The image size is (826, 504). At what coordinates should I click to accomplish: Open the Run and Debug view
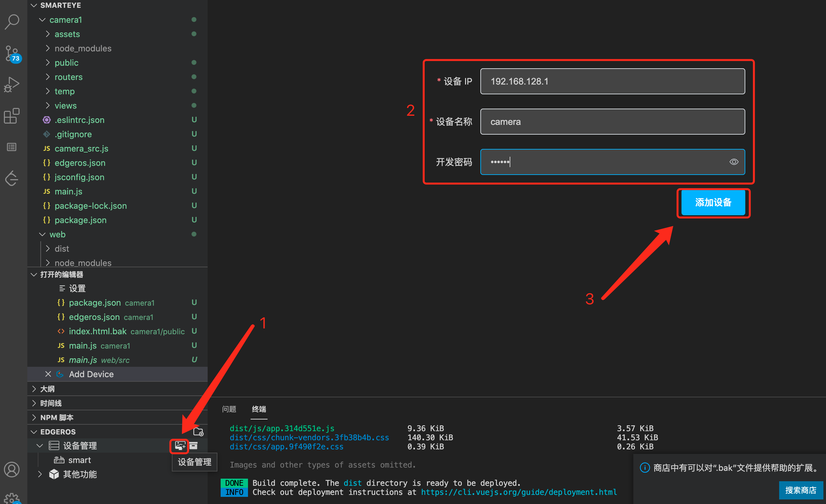[x=12, y=85]
